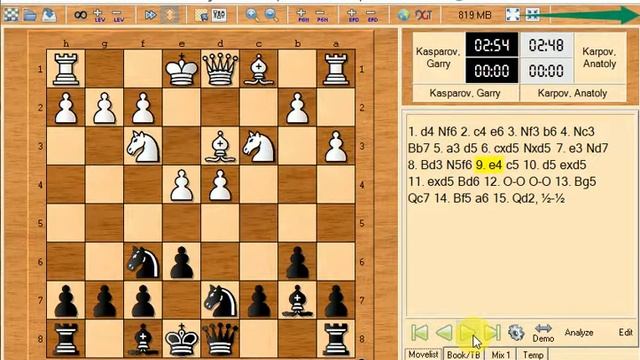Switch to the Temp tab
Screen dimensions: 640x360
pos(533,354)
